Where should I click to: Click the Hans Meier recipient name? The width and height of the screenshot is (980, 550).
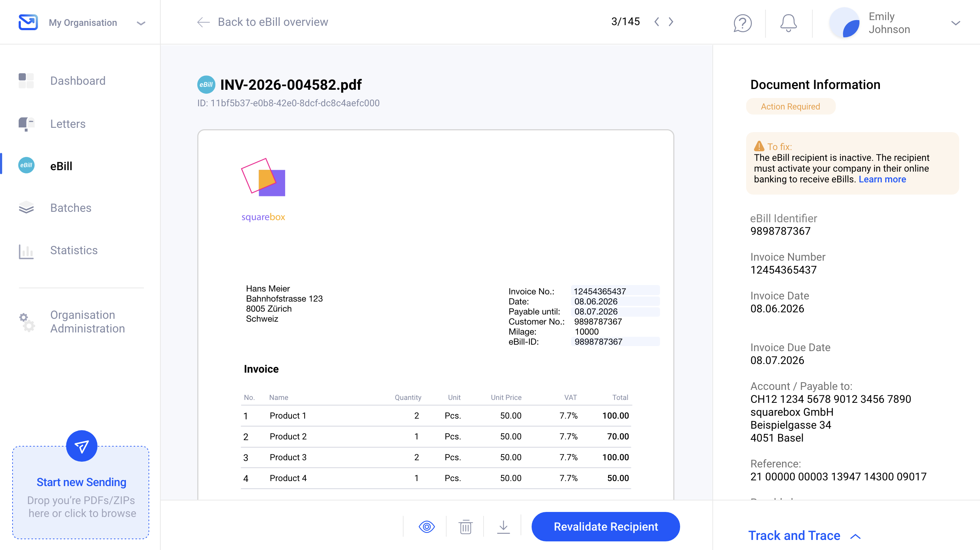pyautogui.click(x=268, y=289)
